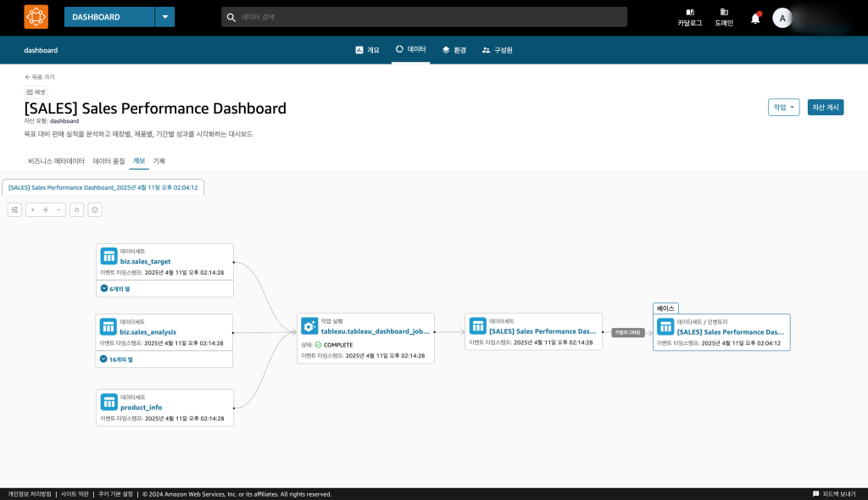Viewport: 868px width, 500px height.
Task: Select the DASHBOARD project name button
Action: pyautogui.click(x=109, y=17)
